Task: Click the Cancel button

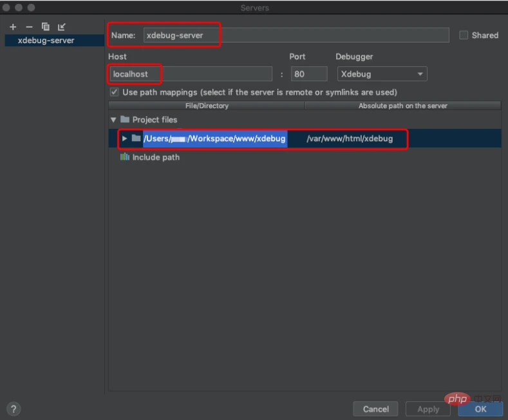Action: (x=375, y=409)
